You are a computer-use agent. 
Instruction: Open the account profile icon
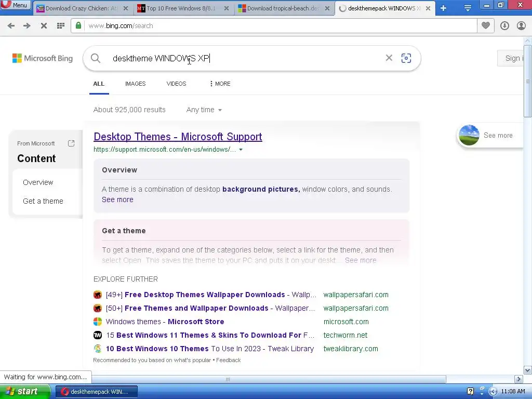coord(521,26)
